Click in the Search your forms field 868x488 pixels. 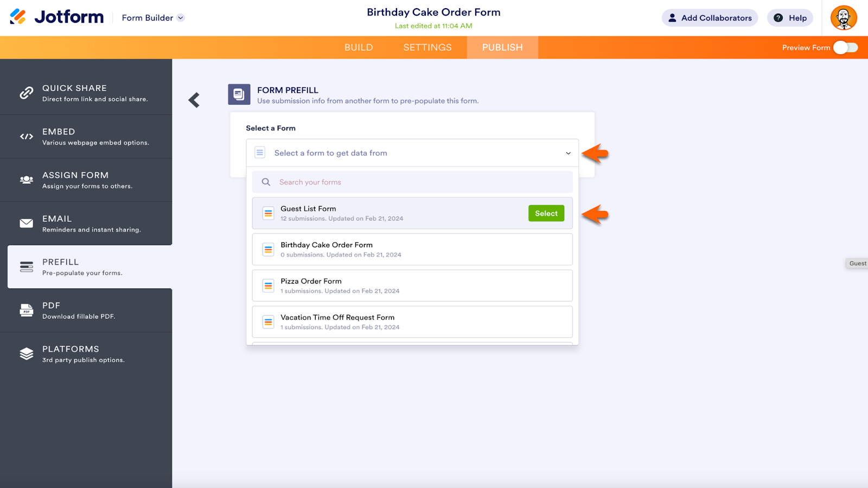pos(412,182)
